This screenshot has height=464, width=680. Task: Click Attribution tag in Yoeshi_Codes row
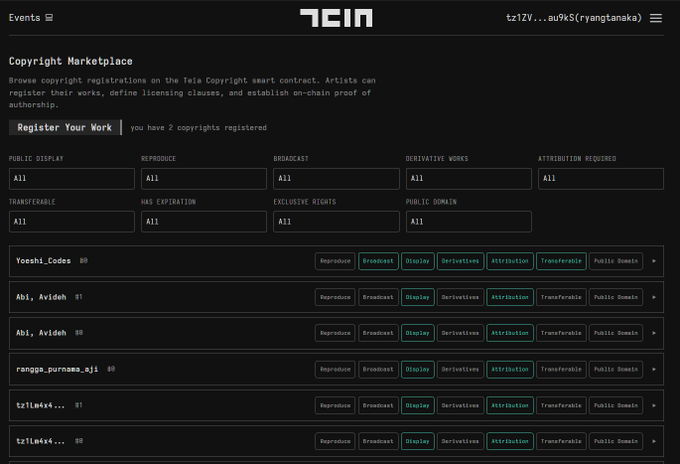(x=510, y=261)
